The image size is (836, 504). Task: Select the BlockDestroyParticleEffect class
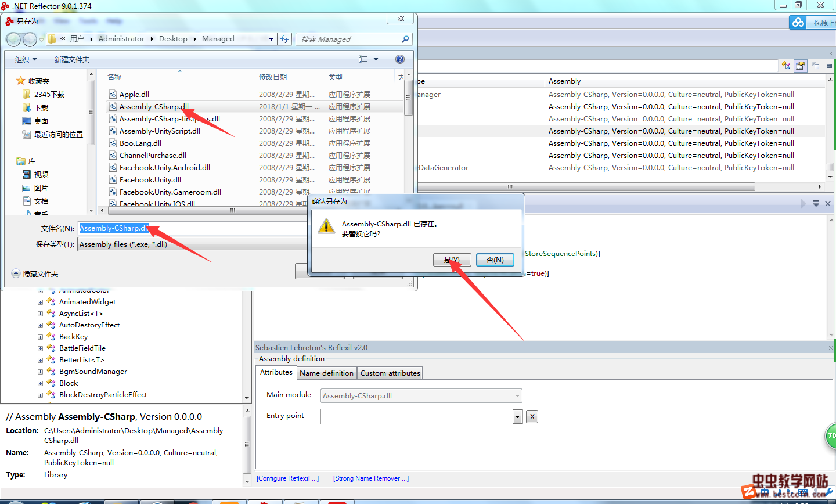(103, 394)
